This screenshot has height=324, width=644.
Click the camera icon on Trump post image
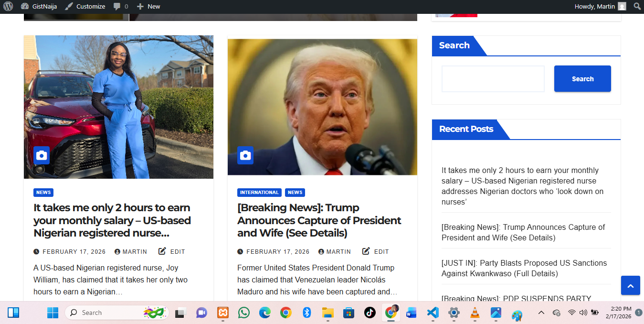point(245,155)
